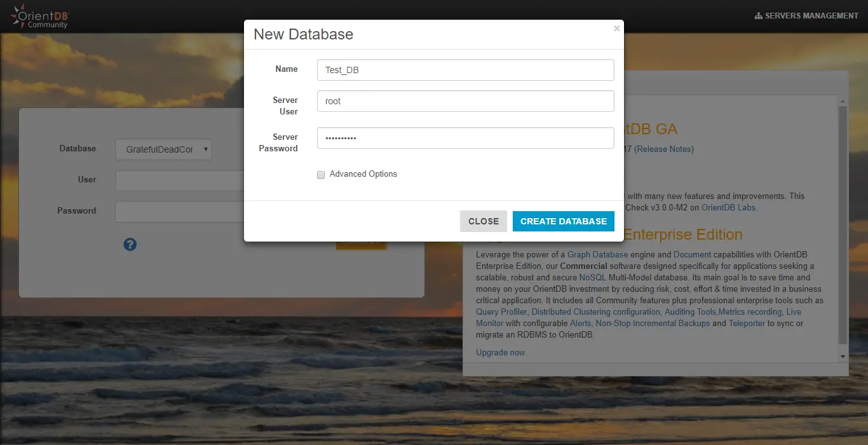Enable the Advanced Options checkbox
868x445 pixels.
tap(321, 174)
